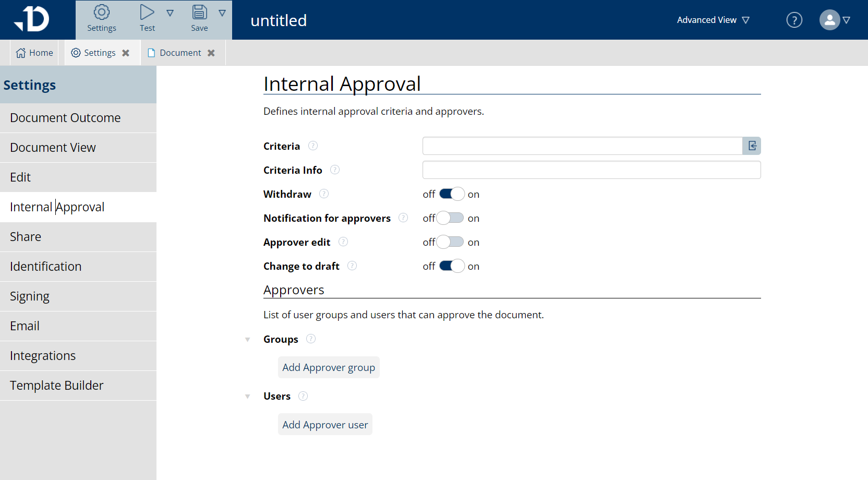868x480 pixels.
Task: Collapse the Users section
Action: [247, 396]
